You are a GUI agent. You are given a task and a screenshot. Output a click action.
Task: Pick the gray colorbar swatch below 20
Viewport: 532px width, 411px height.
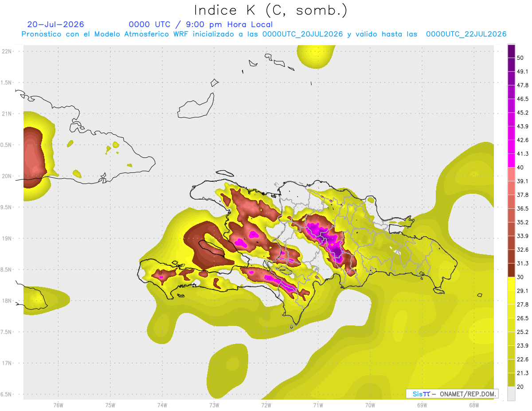[x=512, y=393]
